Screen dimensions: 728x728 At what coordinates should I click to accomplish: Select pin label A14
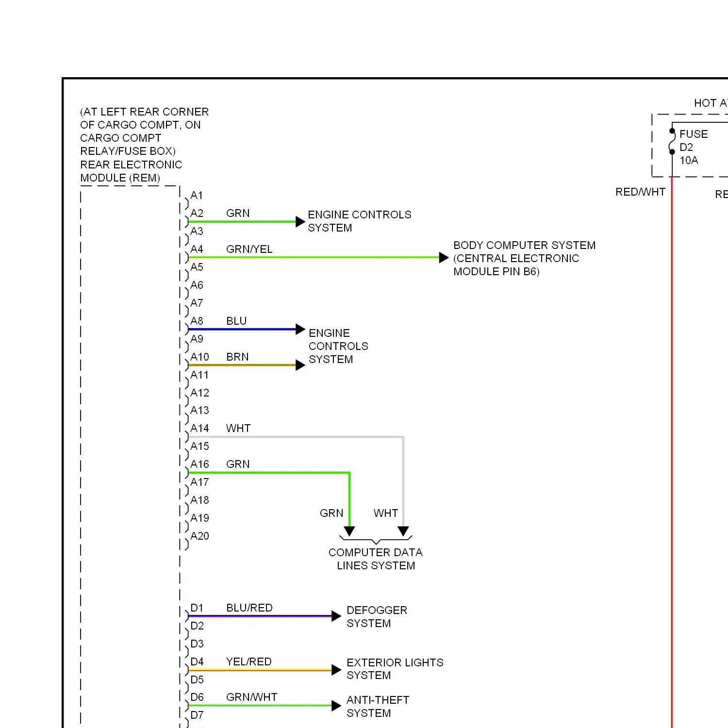click(x=199, y=429)
